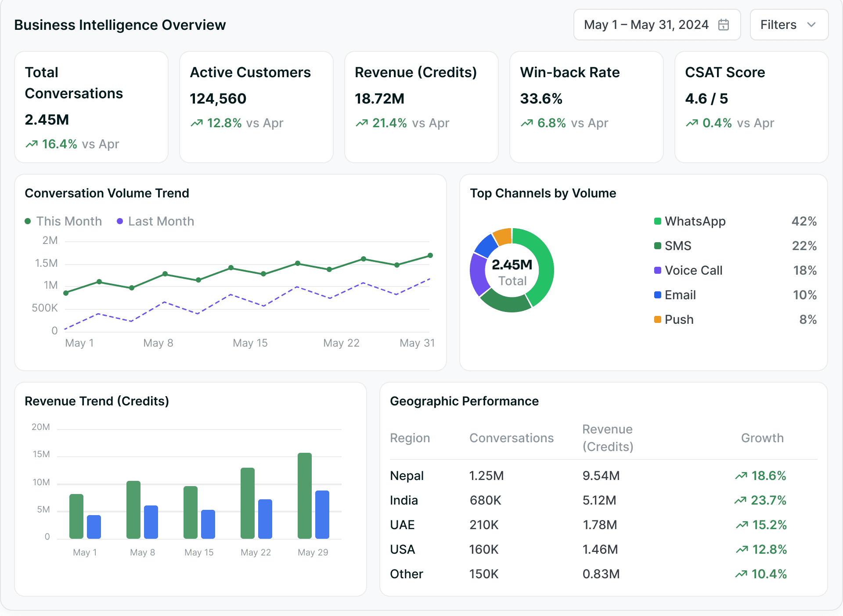Toggle the This Month legend series
843x616 pixels.
click(63, 221)
